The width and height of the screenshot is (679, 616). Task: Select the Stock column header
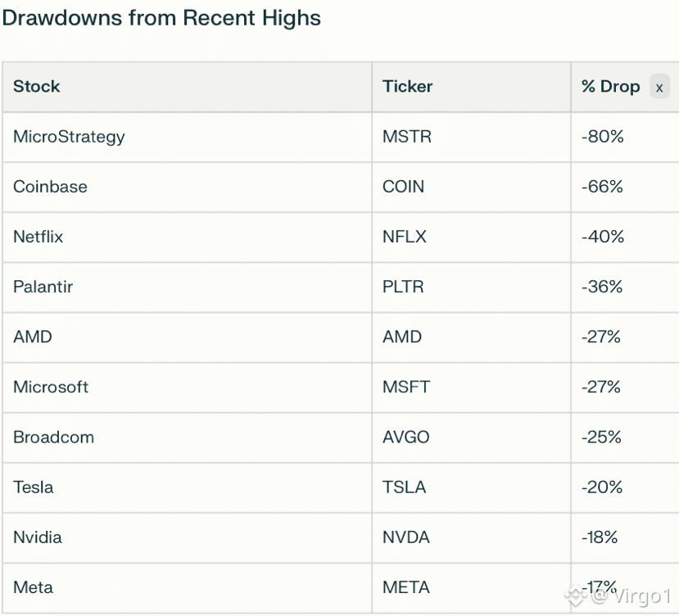(188, 87)
